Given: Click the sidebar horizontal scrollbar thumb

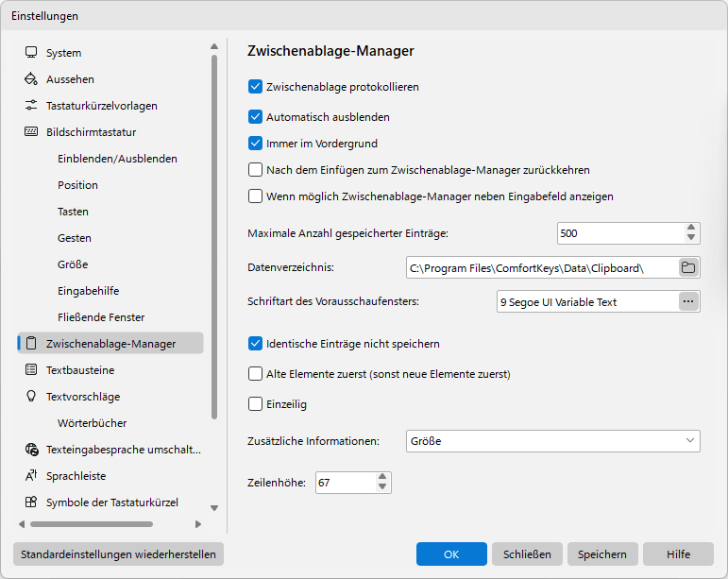Looking at the screenshot, I should pyautogui.click(x=92, y=524).
